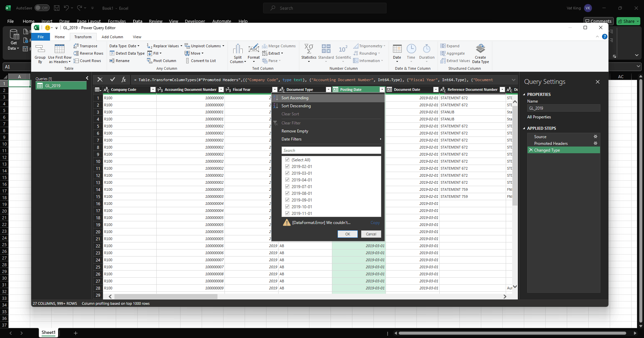Click OK in the filter menu
Viewport: 644px width, 338px height.
pos(348,234)
